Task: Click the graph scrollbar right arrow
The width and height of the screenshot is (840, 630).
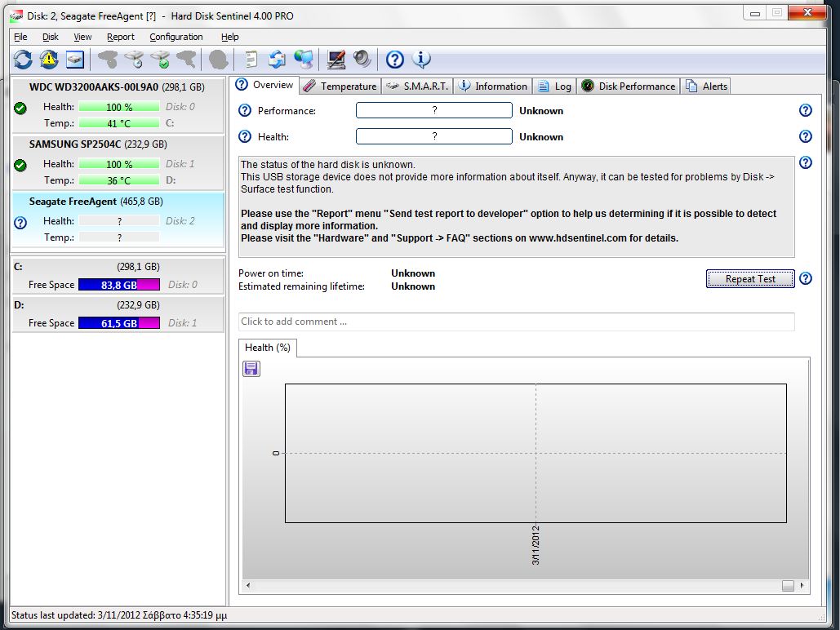Action: [x=802, y=586]
